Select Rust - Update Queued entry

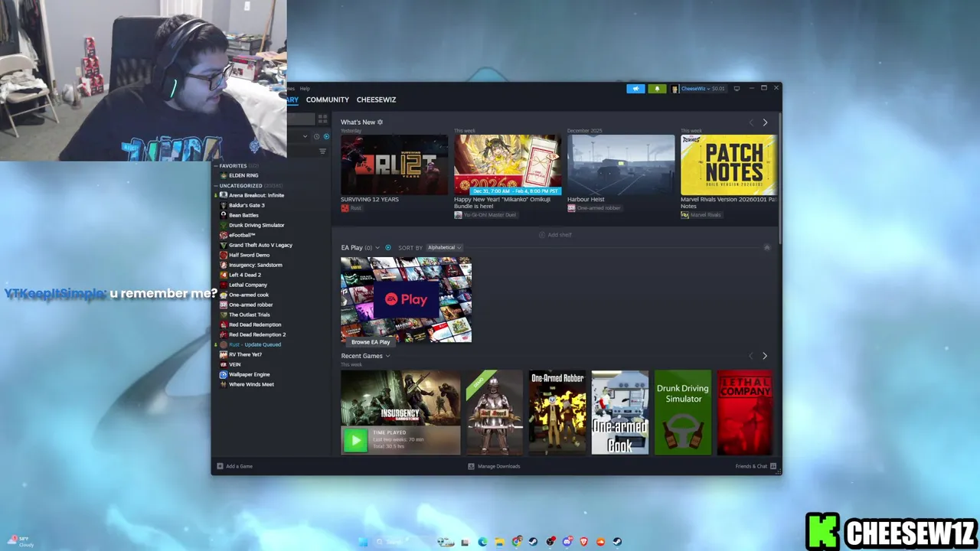tap(254, 344)
